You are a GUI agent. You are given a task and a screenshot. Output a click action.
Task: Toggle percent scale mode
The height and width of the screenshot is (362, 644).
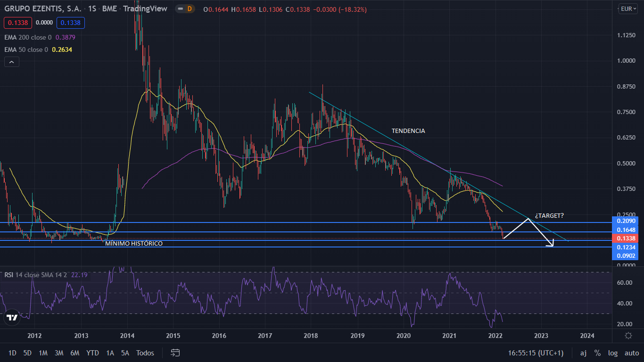pos(597,353)
